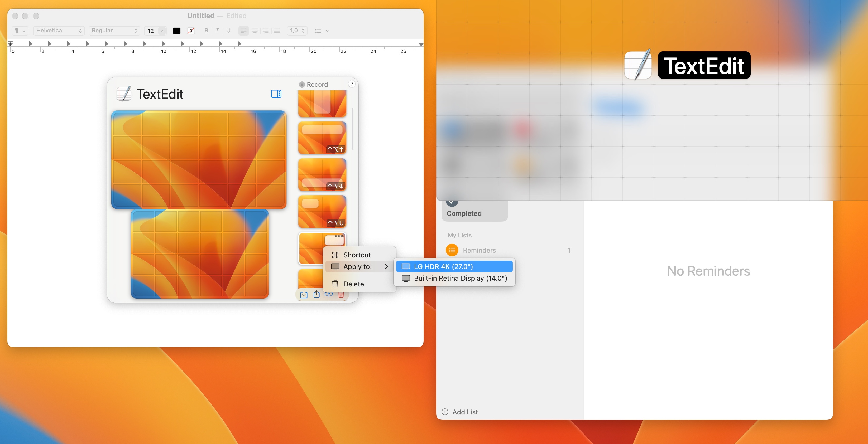Expand the font size dropdown arrow
The width and height of the screenshot is (868, 444).
click(x=162, y=31)
